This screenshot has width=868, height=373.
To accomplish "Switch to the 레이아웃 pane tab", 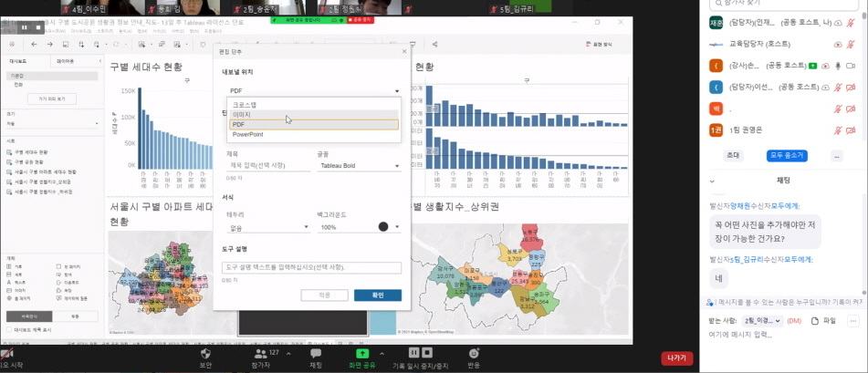I will coord(66,61).
